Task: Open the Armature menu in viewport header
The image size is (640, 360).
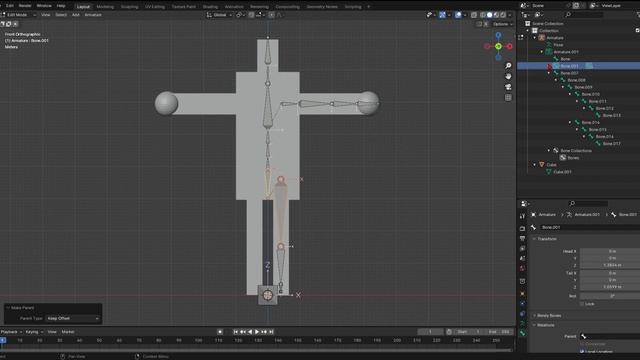Action: (93, 15)
